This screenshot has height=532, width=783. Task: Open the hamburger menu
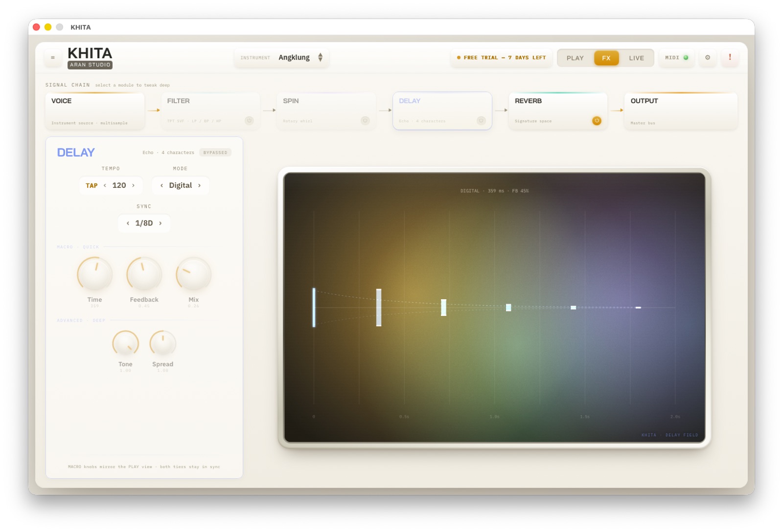53,58
